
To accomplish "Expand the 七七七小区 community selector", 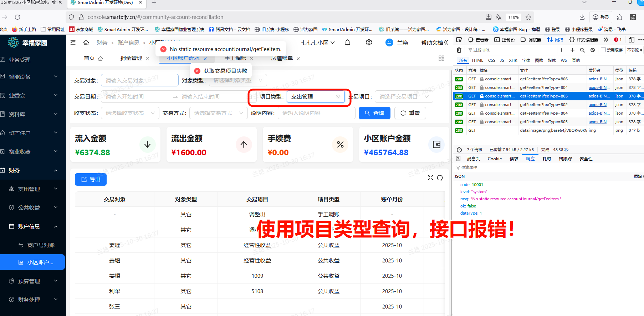I will [x=318, y=42].
